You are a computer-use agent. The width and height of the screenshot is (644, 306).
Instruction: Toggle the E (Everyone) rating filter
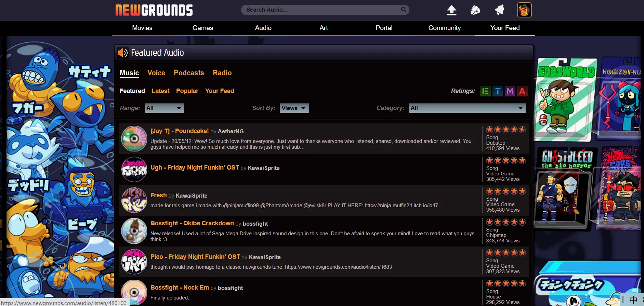point(485,91)
